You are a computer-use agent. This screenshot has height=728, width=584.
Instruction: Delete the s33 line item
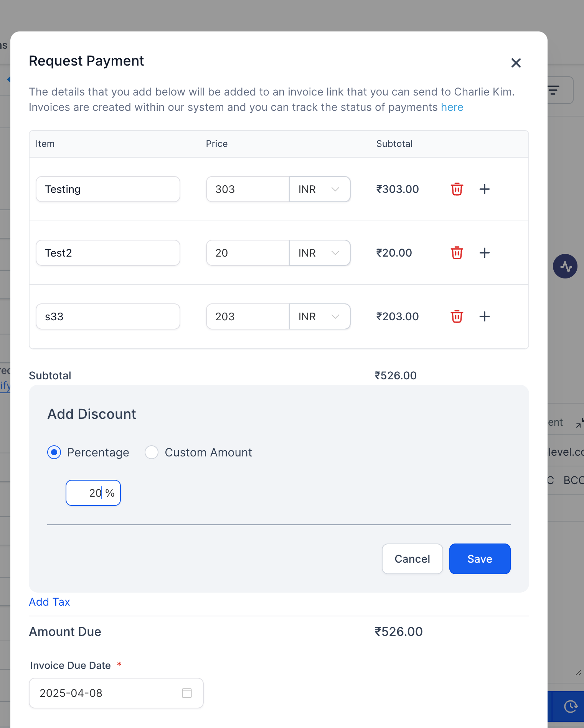click(457, 316)
